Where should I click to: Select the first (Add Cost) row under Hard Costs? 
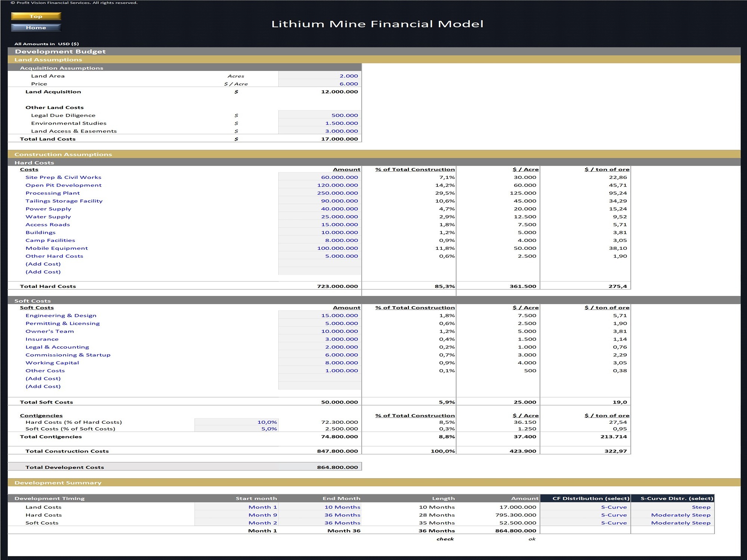pyautogui.click(x=319, y=264)
